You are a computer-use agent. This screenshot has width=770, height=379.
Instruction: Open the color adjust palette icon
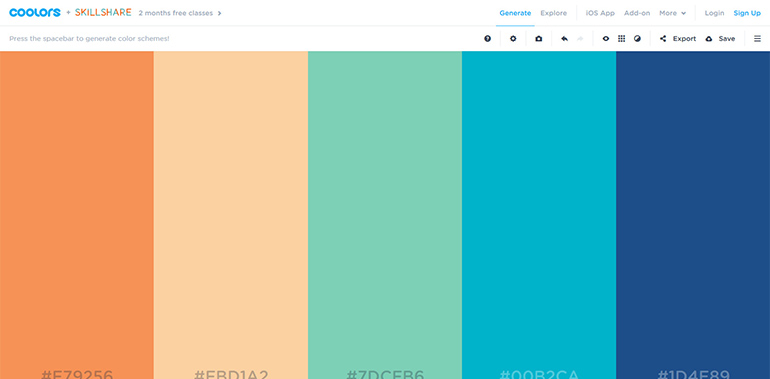[637, 38]
